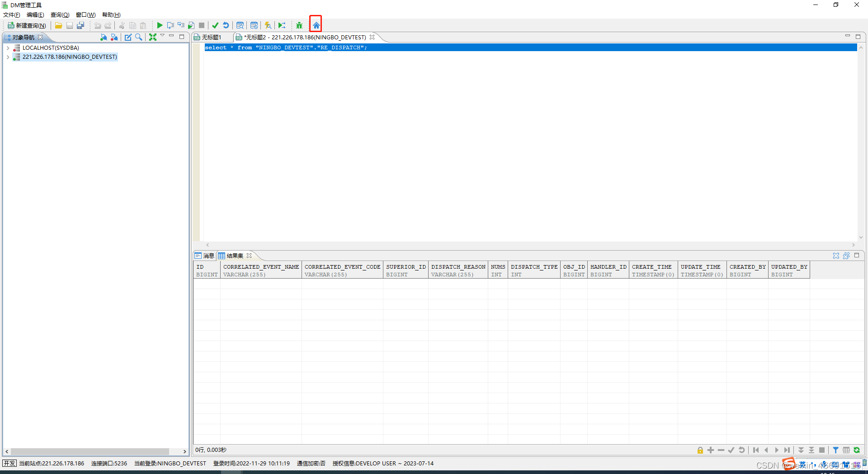868x474 pixels.
Task: Open the 帮助(H) menu
Action: tap(111, 15)
